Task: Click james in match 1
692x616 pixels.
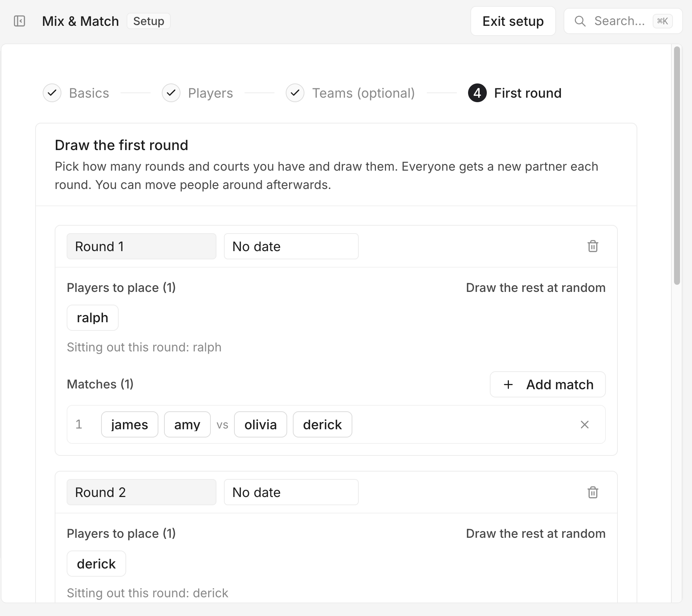Action: [x=130, y=424]
